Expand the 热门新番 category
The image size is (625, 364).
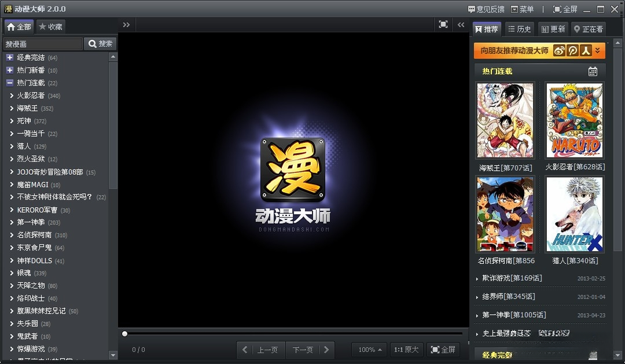(x=10, y=70)
